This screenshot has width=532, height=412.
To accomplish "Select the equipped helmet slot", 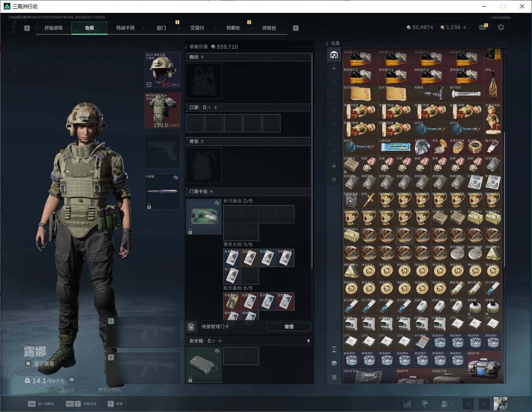I will click(x=162, y=70).
